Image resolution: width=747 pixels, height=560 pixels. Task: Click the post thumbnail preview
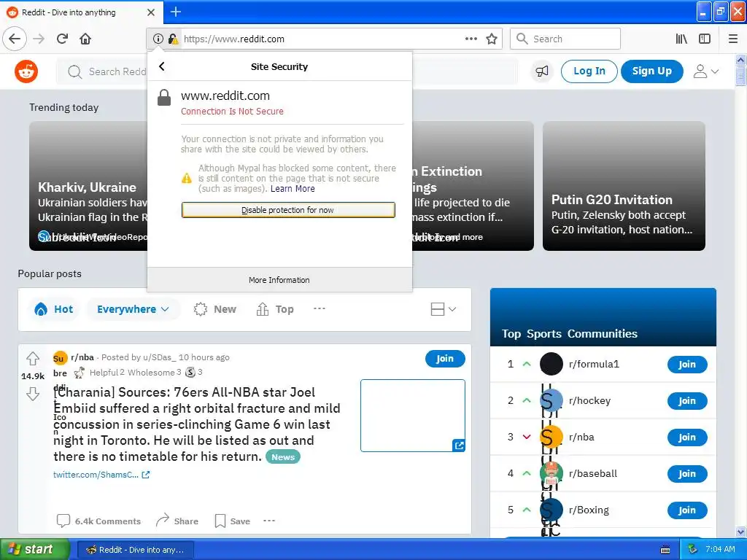[x=413, y=415]
